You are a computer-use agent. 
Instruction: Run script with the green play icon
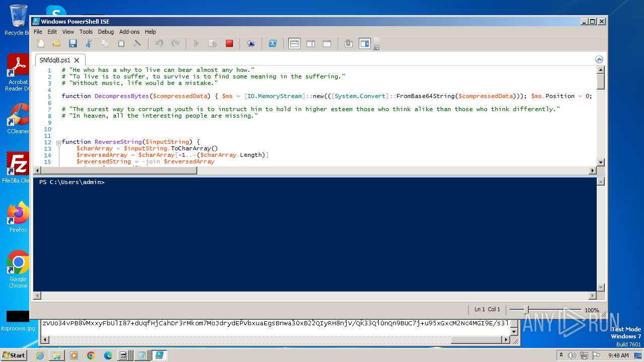click(x=196, y=44)
